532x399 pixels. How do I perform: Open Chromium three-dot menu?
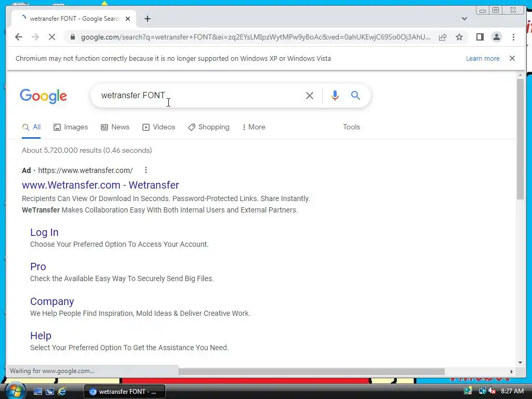coord(513,37)
